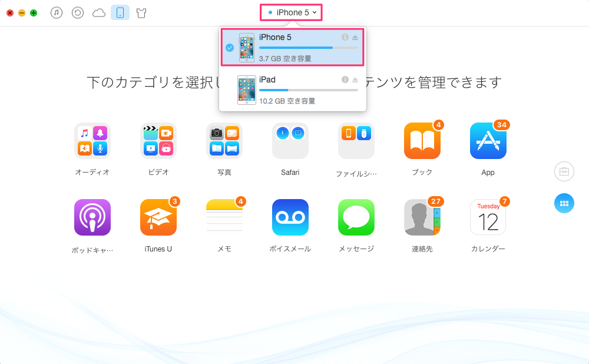Open the skin shirt icon
This screenshot has height=364, width=589.
141,13
